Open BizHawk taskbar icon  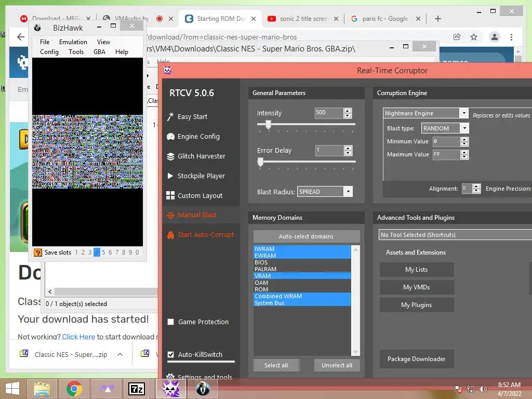pyautogui.click(x=203, y=389)
